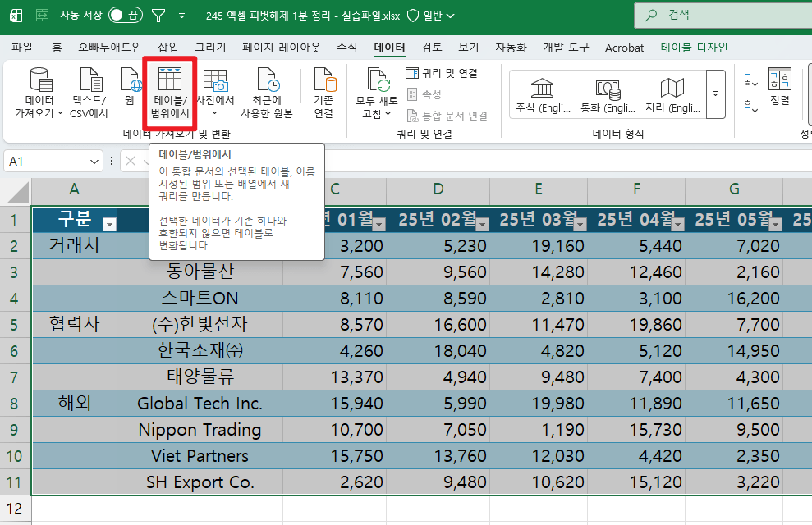The height and width of the screenshot is (525, 812).
Task: Switch to the 수식 tab
Action: [x=347, y=48]
